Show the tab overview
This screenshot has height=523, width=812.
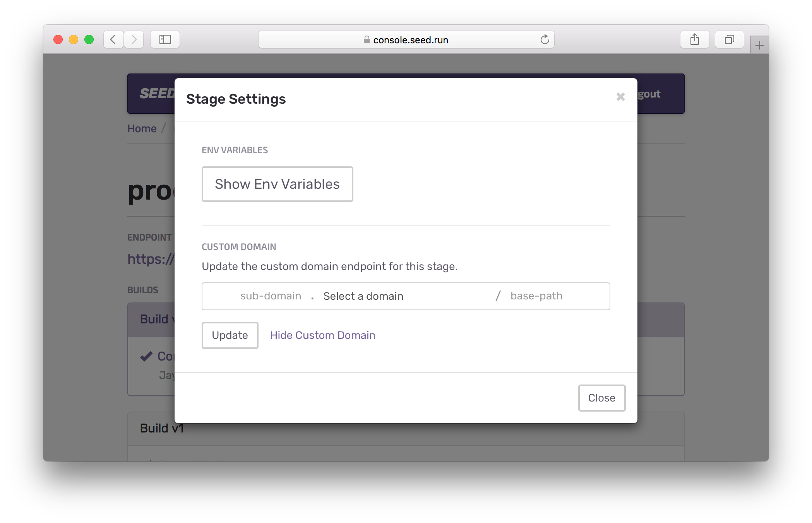729,39
